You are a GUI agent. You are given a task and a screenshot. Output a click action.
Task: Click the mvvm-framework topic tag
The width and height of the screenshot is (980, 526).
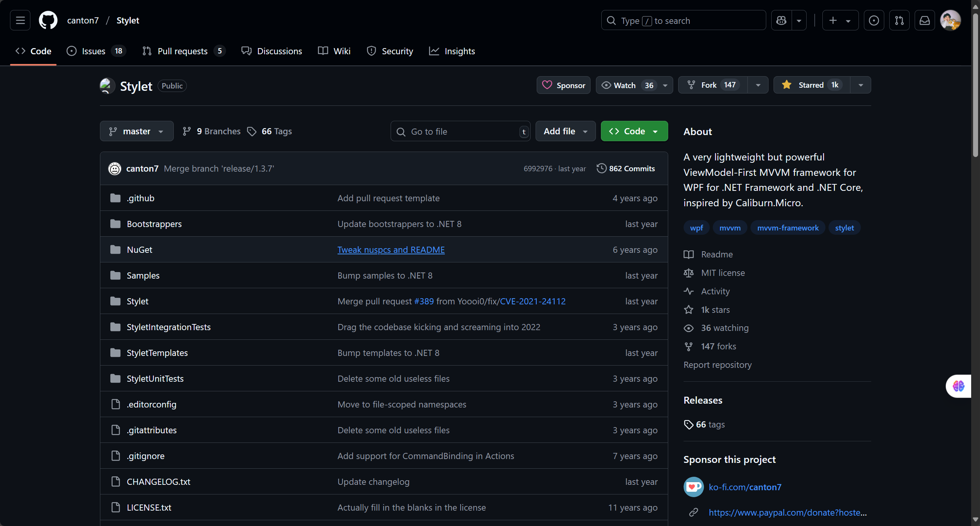pyautogui.click(x=788, y=228)
